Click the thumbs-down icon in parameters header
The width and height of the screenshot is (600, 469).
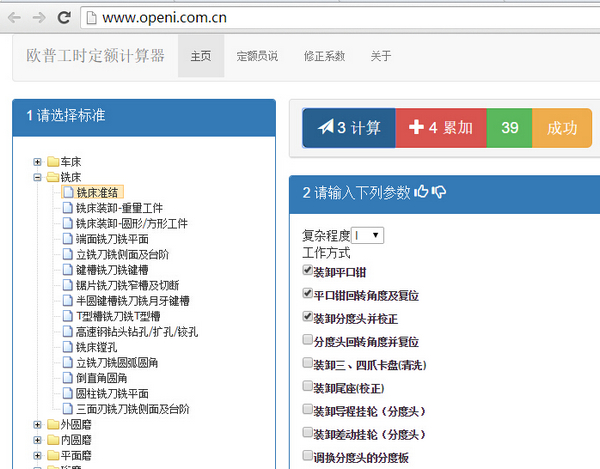click(439, 192)
